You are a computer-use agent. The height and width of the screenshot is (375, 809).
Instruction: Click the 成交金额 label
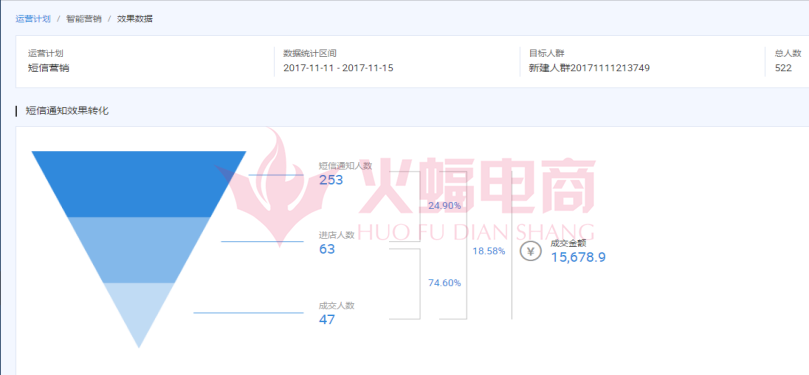(x=568, y=243)
